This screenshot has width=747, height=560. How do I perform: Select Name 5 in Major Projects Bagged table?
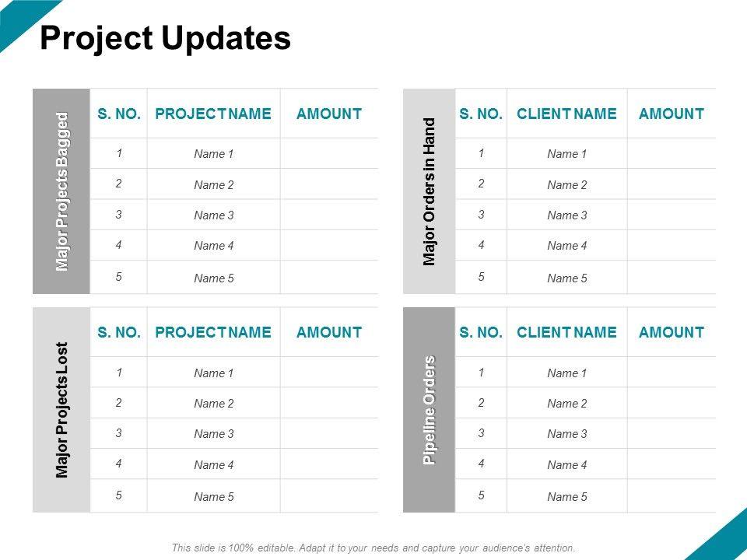pyautogui.click(x=214, y=278)
